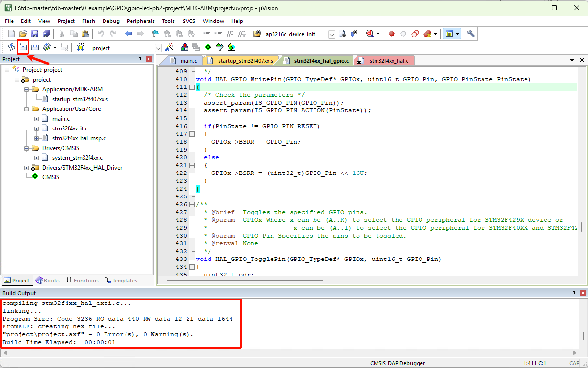588x368 pixels.
Task: Click the Build target icon highlighted in red
Action: [22, 47]
